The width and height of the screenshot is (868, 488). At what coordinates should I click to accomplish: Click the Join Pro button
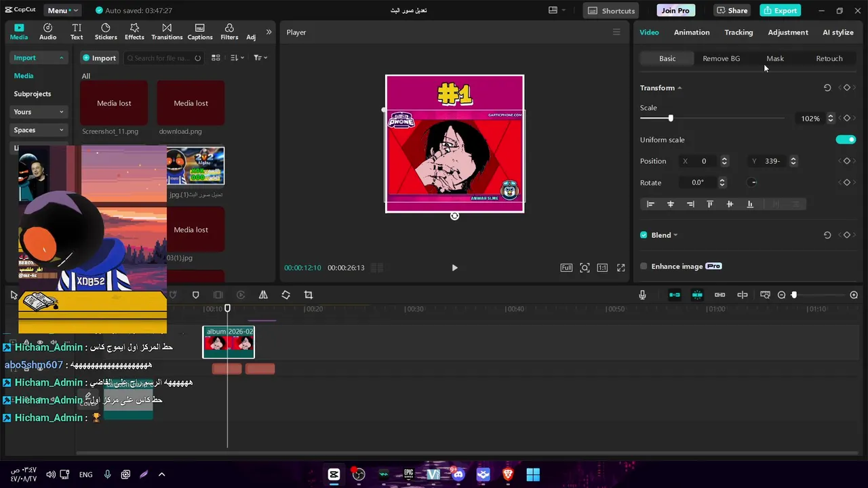point(675,10)
